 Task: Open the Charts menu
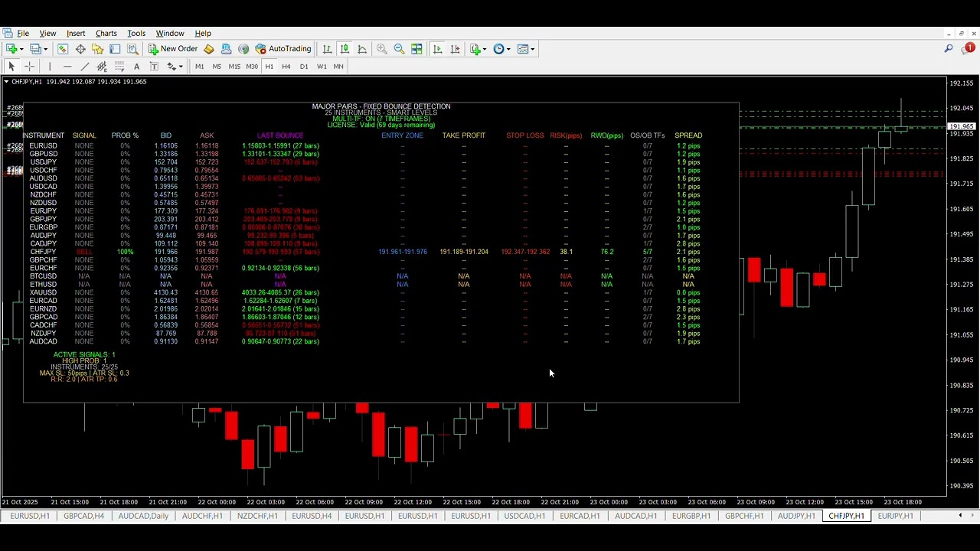click(106, 34)
